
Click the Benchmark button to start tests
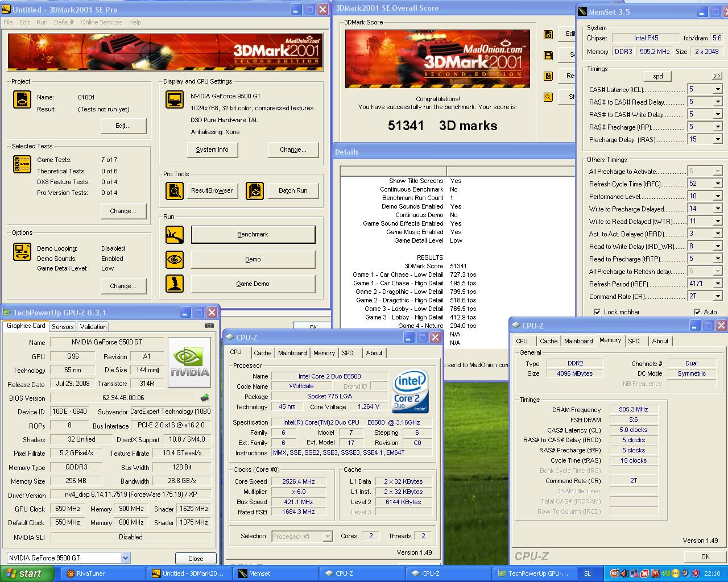[253, 234]
